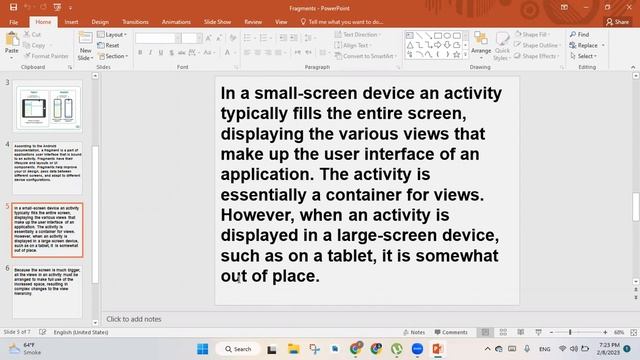Image resolution: width=640 pixels, height=360 pixels.
Task: Open the Layout dropdown
Action: [112, 35]
